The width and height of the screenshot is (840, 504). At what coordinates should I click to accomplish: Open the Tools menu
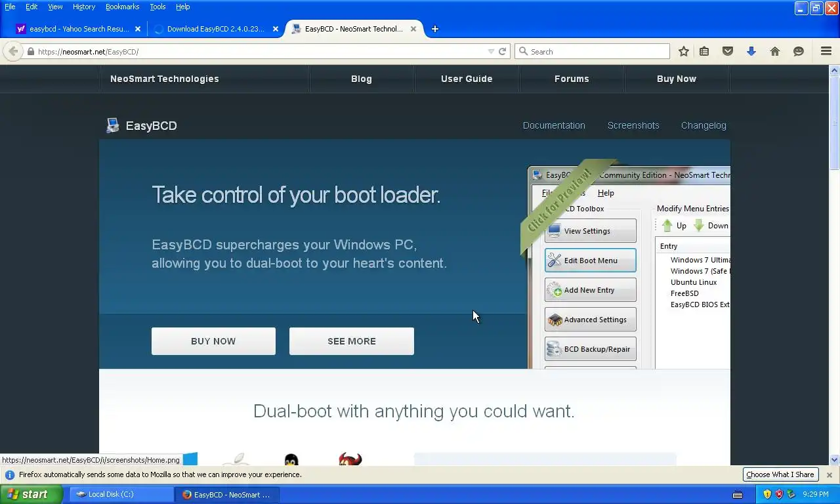[157, 7]
